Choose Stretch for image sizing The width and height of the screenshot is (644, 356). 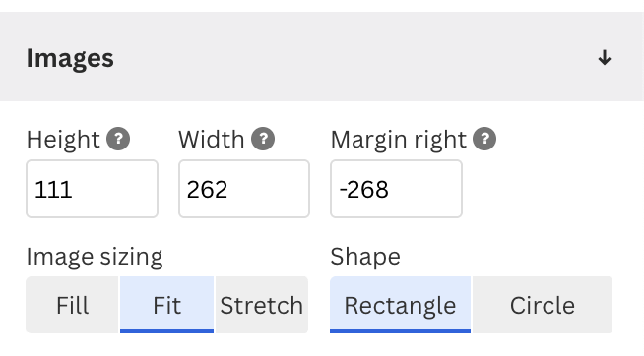[x=262, y=305]
